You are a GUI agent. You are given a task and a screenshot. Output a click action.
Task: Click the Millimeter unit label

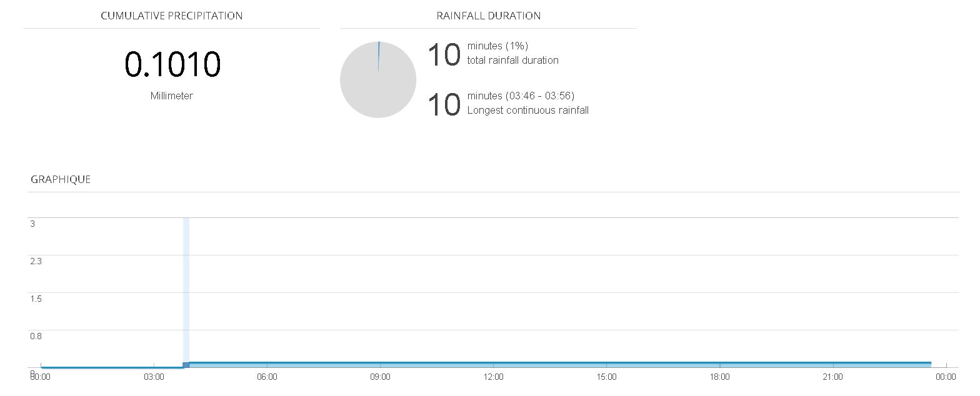coord(171,96)
